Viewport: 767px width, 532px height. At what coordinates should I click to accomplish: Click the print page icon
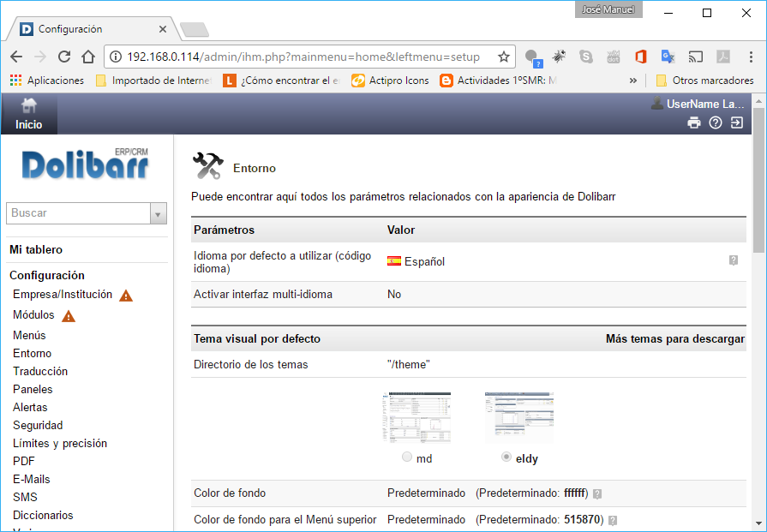pos(694,123)
